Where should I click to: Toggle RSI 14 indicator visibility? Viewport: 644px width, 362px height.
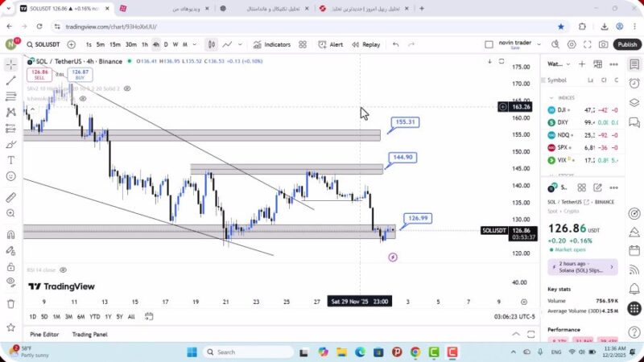[x=63, y=270]
